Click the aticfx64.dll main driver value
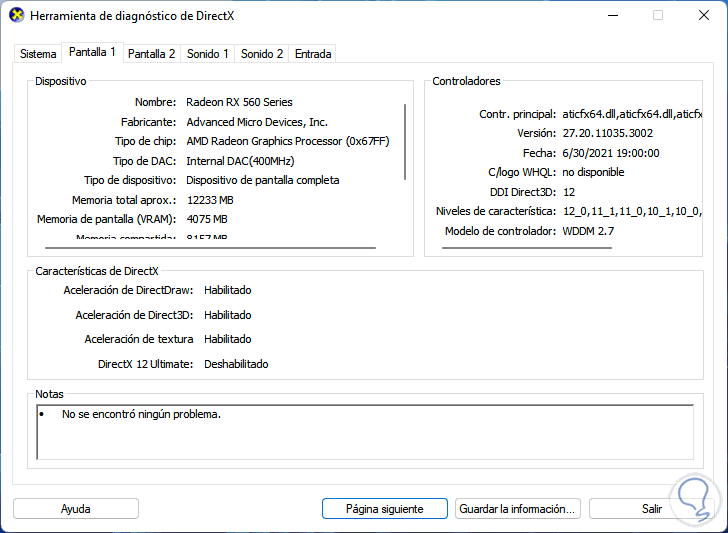This screenshot has width=728, height=533. (x=632, y=114)
